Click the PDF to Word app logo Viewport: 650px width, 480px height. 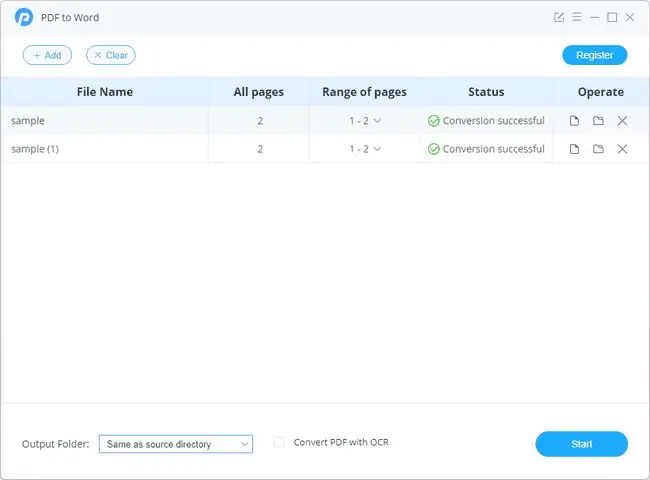(x=24, y=17)
